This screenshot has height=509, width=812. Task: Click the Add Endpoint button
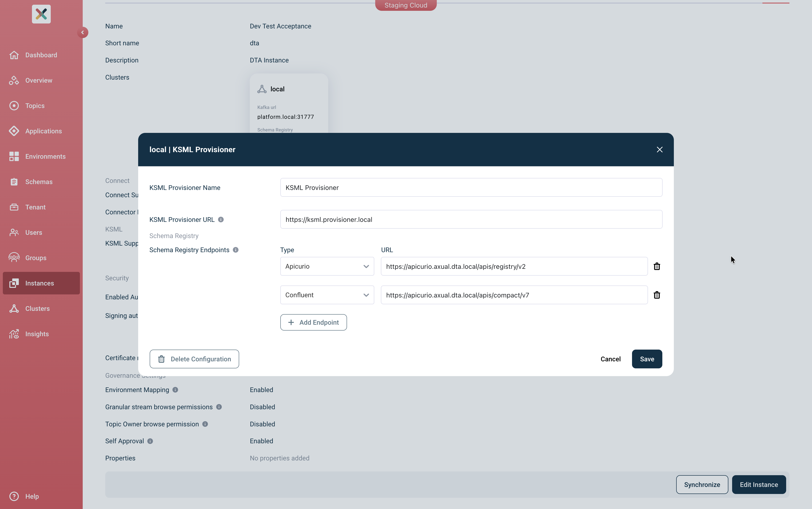(313, 322)
